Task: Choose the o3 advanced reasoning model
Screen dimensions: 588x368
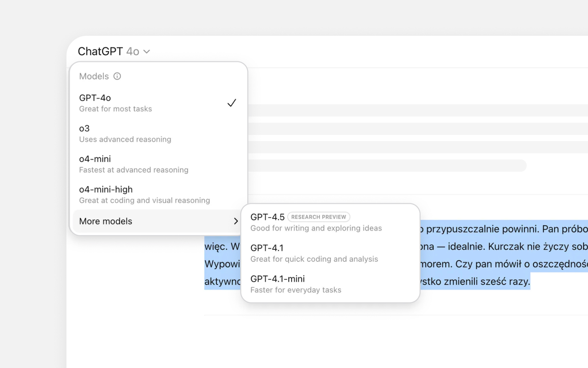Action: tap(158, 134)
